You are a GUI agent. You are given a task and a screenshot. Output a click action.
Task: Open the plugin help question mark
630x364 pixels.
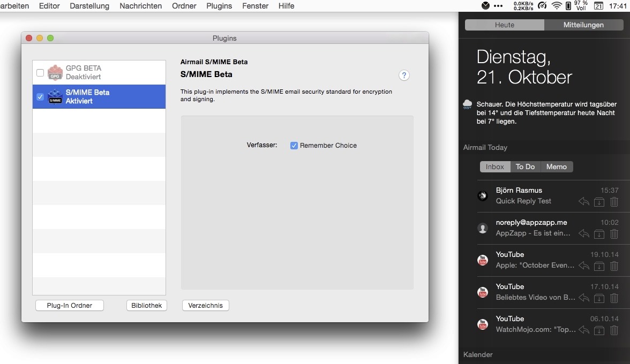pos(404,75)
